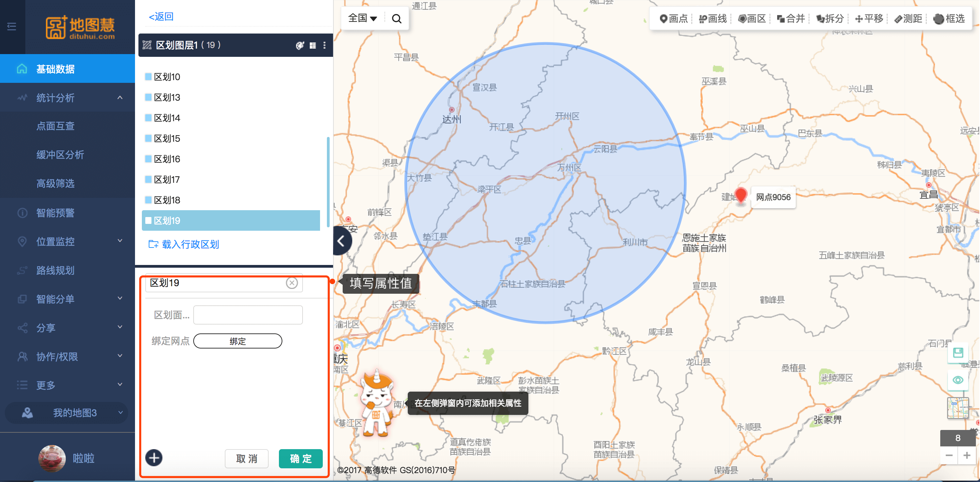Add a new attribute with plus icon
Image resolution: width=980 pixels, height=482 pixels.
tap(154, 458)
